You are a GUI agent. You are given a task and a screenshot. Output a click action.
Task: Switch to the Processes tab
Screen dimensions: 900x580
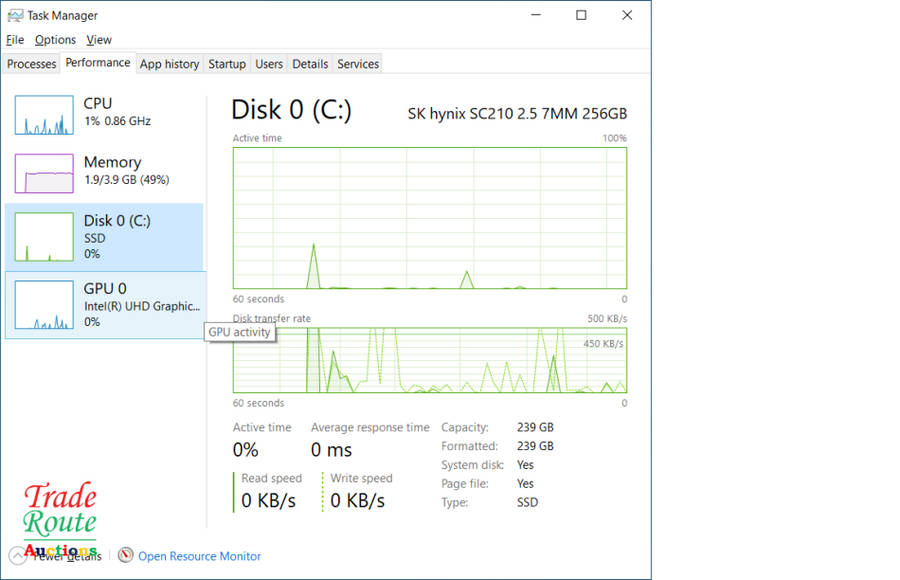point(32,64)
